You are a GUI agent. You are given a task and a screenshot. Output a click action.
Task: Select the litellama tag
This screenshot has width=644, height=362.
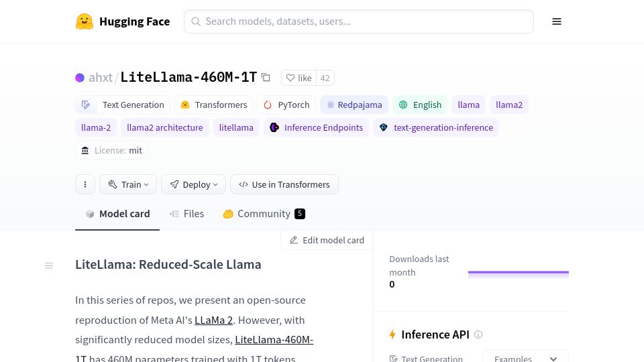pos(236,127)
